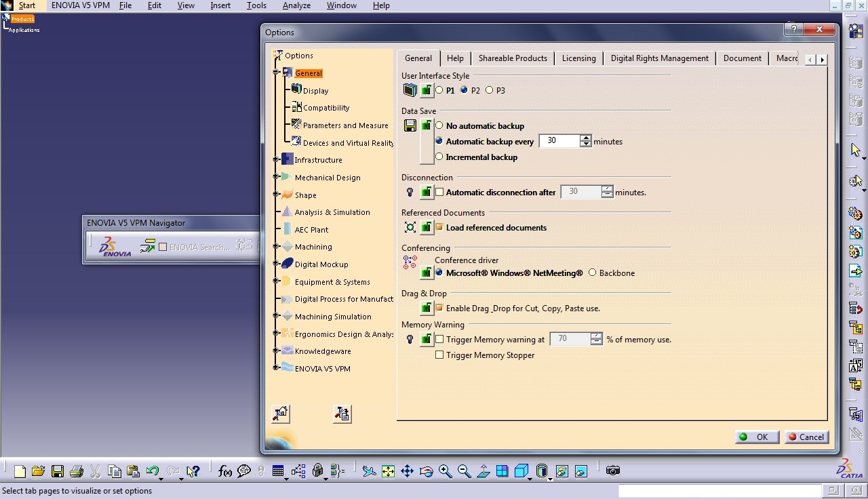This screenshot has width=868, height=499.
Task: Click the Open folder icon in bottom toolbar
Action: click(x=38, y=471)
